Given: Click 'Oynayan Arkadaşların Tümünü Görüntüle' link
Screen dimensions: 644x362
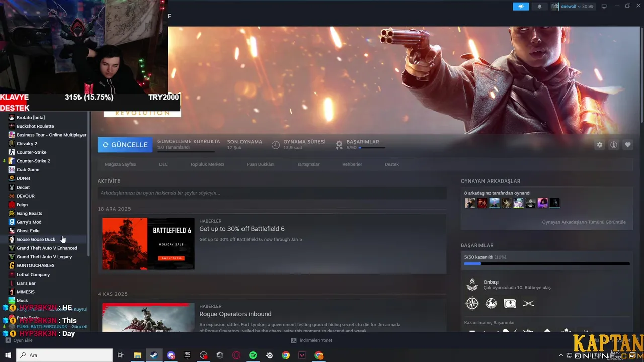Looking at the screenshot, I should click(x=584, y=222).
